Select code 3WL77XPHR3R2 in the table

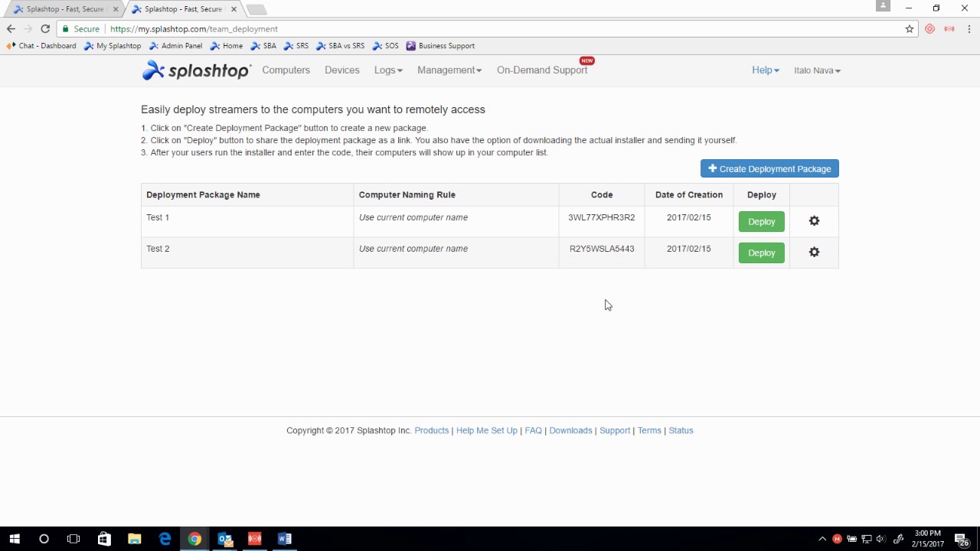(x=601, y=217)
